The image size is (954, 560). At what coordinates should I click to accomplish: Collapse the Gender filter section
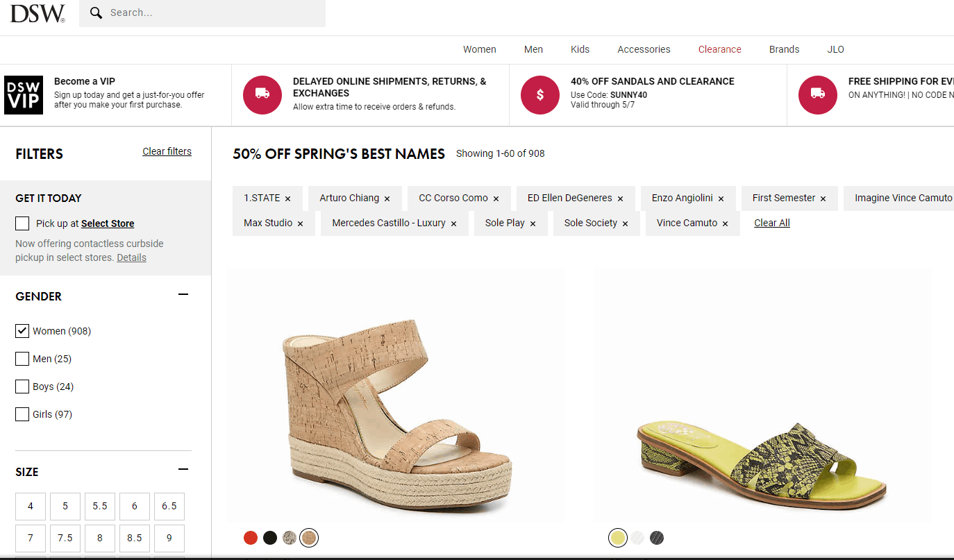click(183, 294)
